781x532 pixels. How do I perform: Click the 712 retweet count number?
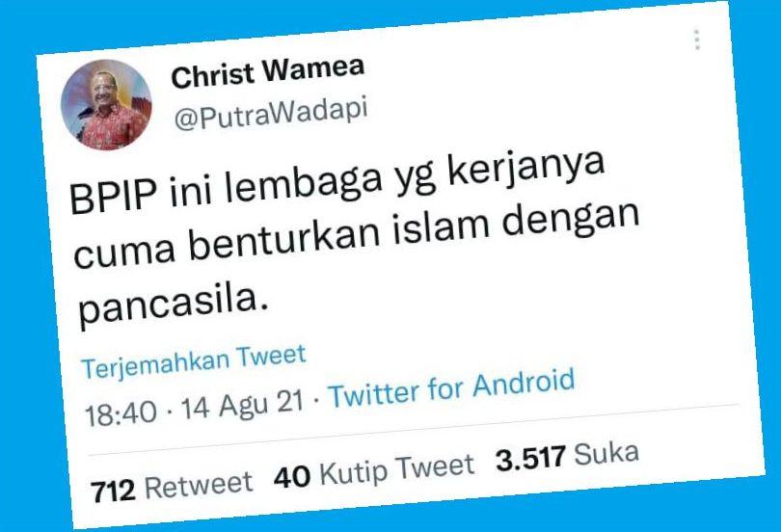click(x=114, y=492)
